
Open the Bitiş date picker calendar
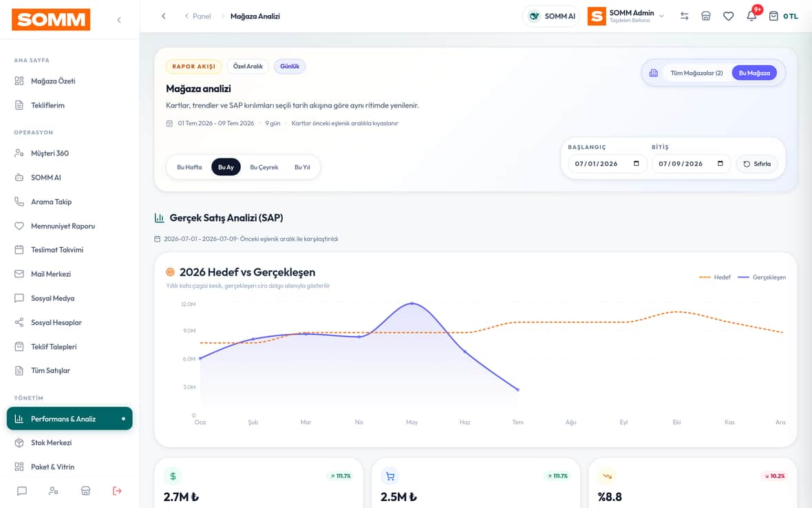click(x=720, y=164)
